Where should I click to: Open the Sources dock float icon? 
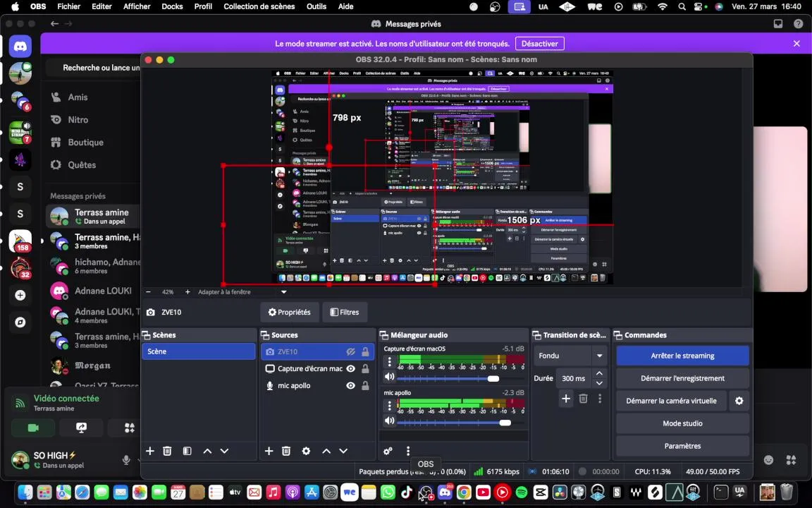[265, 335]
